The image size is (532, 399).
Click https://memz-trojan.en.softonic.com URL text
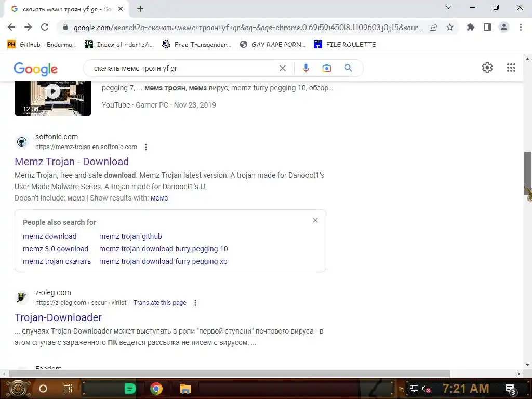click(x=86, y=147)
